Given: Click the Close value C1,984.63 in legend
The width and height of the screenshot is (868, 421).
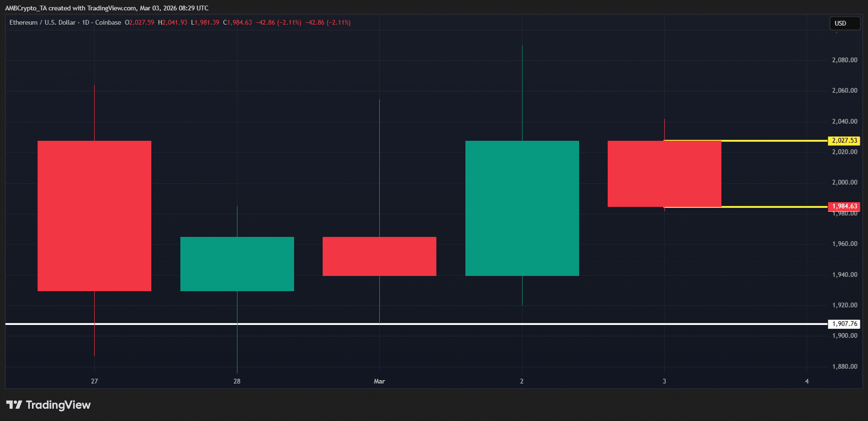Looking at the screenshot, I should point(238,23).
